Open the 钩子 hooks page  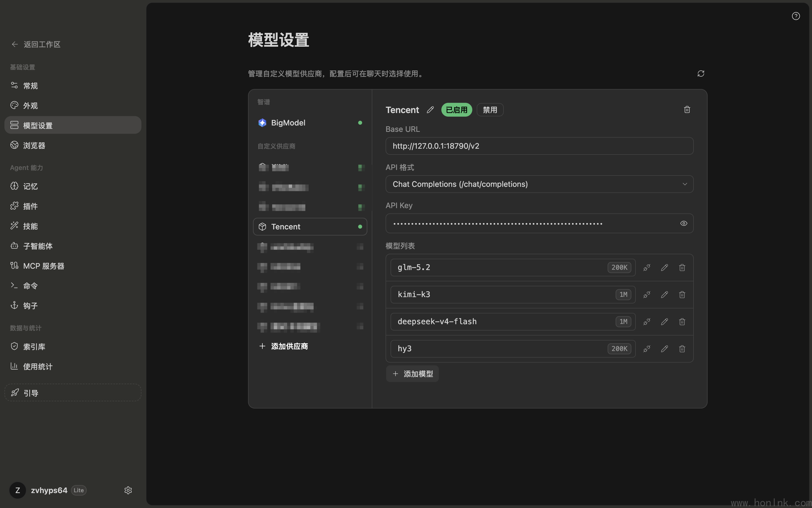(x=73, y=306)
